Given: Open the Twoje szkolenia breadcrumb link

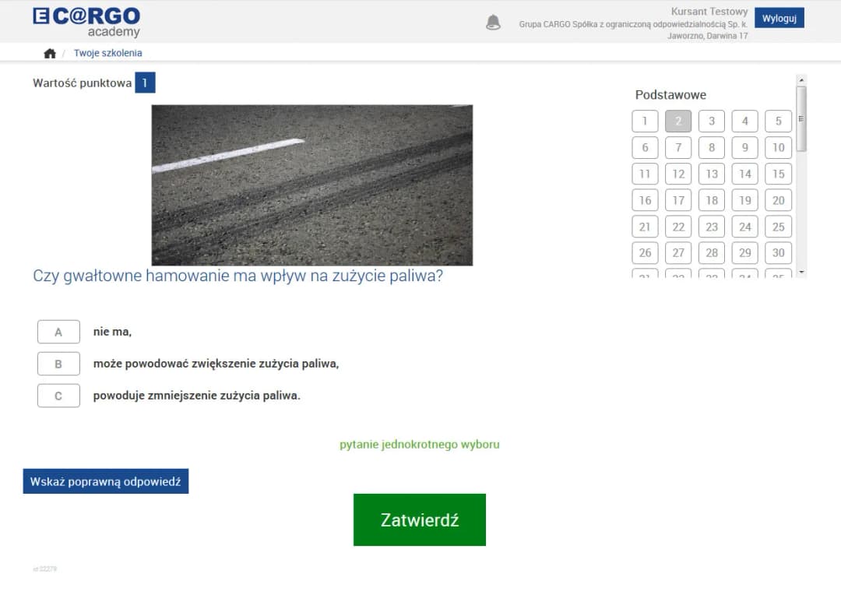Looking at the screenshot, I should (x=108, y=53).
